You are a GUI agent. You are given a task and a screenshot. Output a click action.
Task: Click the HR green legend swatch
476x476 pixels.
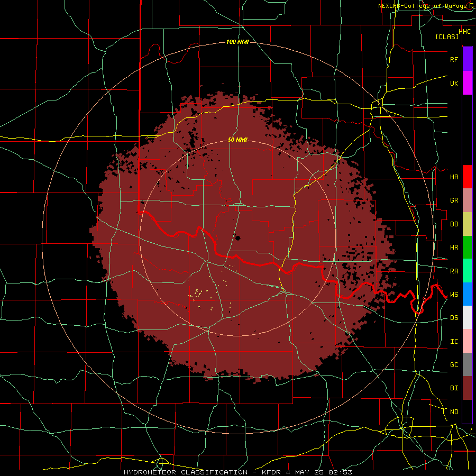467,247
